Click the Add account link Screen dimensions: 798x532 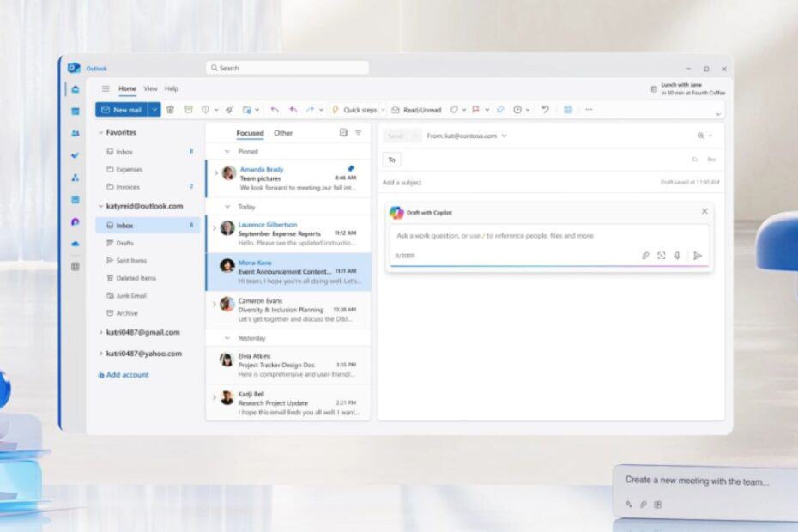(124, 375)
